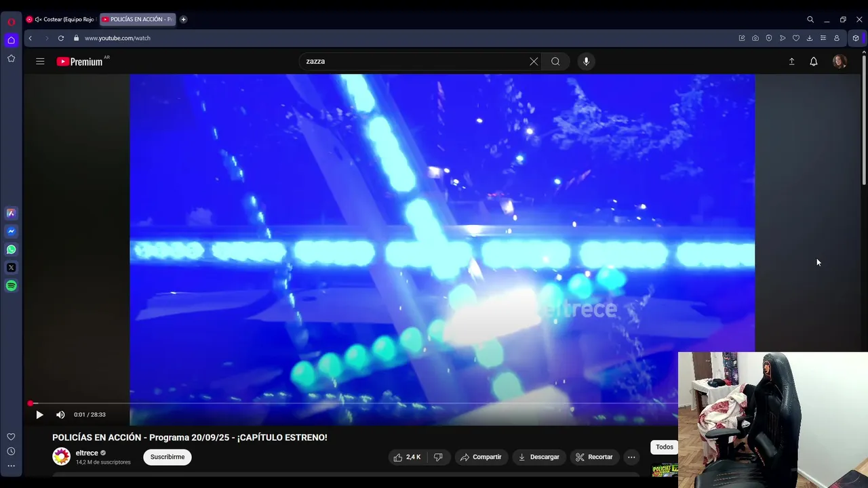Open History clock in the sidebar
868x488 pixels.
pyautogui.click(x=11, y=451)
